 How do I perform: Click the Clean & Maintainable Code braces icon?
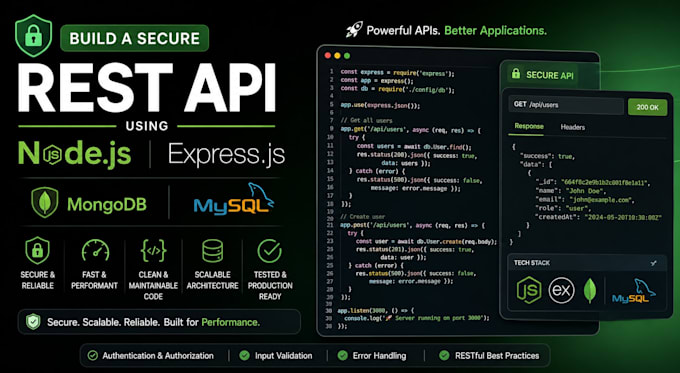point(154,250)
